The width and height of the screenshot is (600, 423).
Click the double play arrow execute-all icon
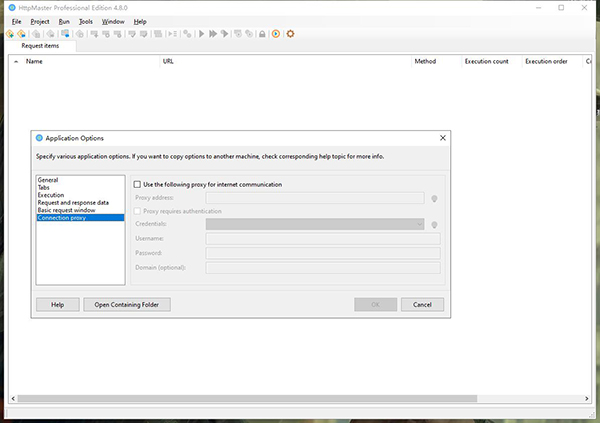(x=213, y=34)
